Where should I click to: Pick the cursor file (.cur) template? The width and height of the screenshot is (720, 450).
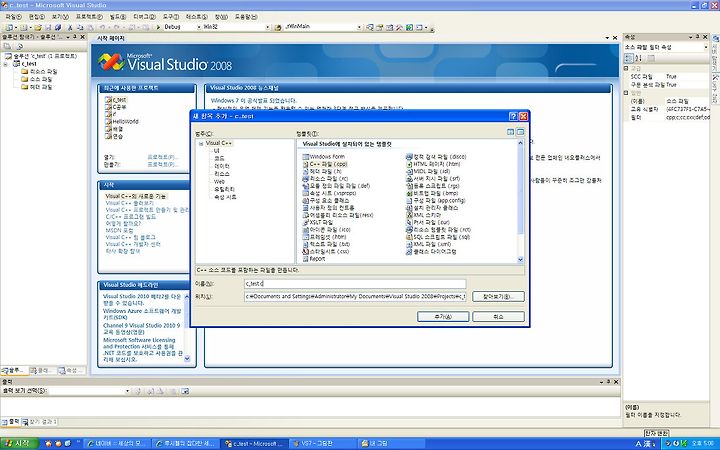click(x=428, y=222)
